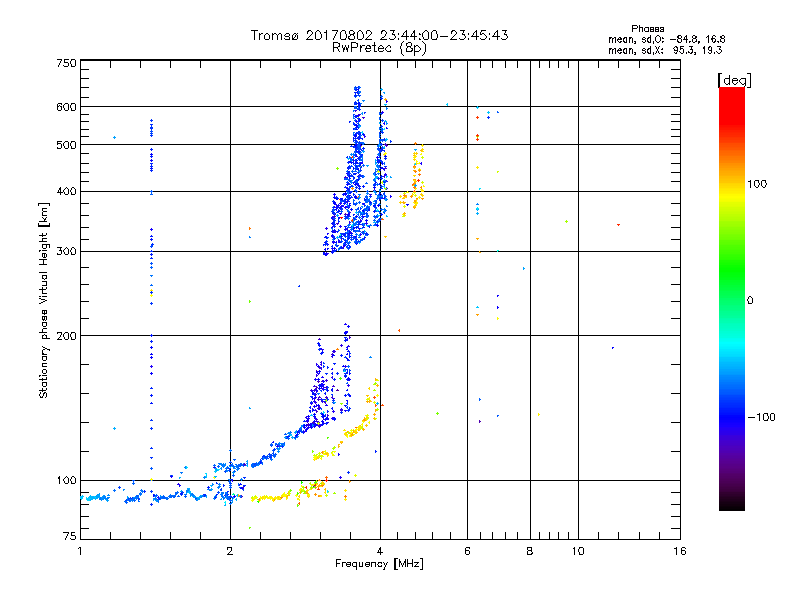Click the colorbar tick label '-100'
The width and height of the screenshot is (800, 600).
[x=761, y=417]
